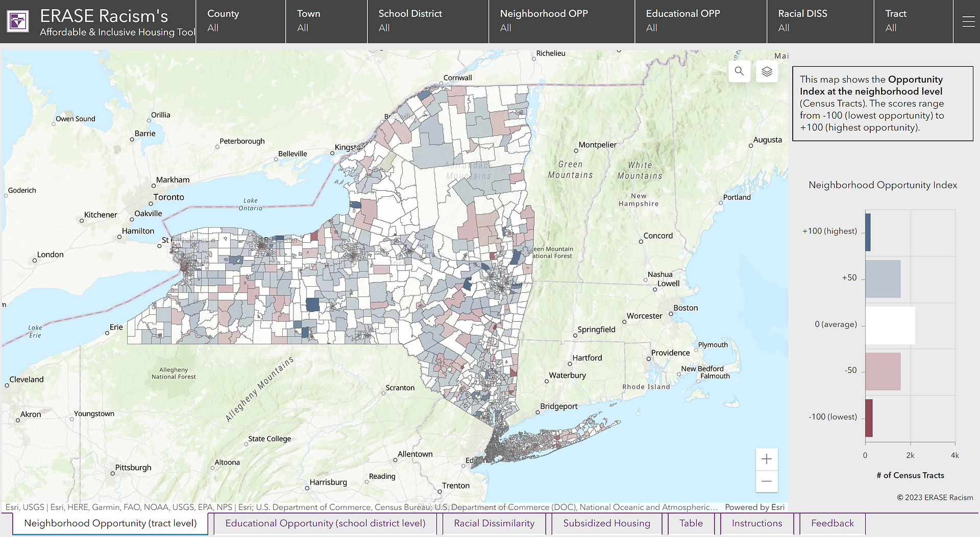Click the © 2023 ERASE Racism text
The width and height of the screenshot is (980, 537).
935,498
